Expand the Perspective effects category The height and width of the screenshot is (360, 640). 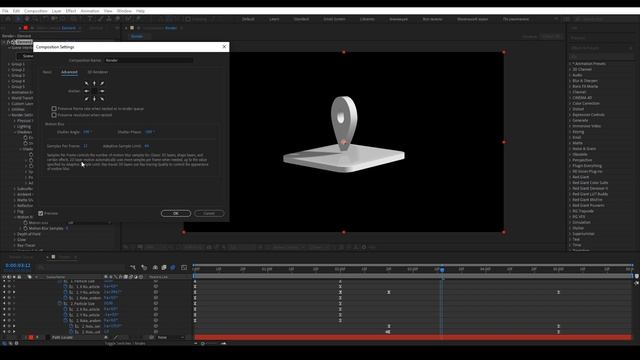pyautogui.click(x=570, y=160)
